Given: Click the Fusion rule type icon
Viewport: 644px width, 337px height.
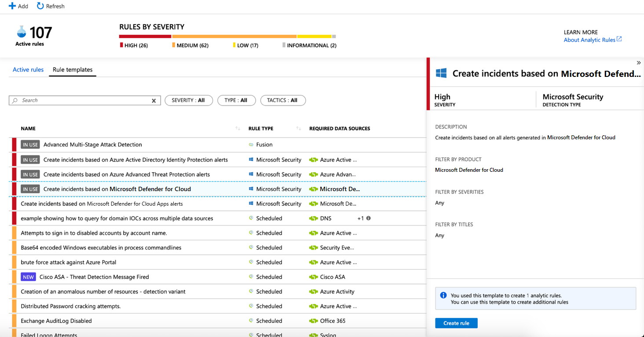Looking at the screenshot, I should (251, 145).
